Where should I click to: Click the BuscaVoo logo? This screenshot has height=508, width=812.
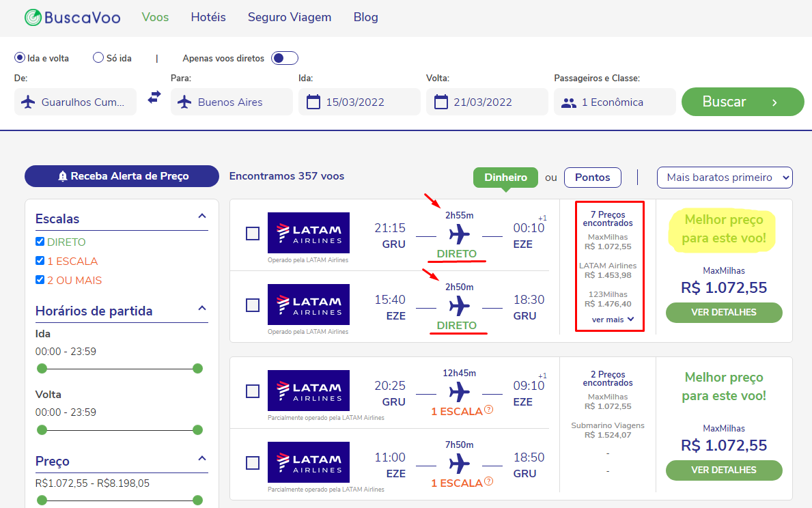[72, 18]
